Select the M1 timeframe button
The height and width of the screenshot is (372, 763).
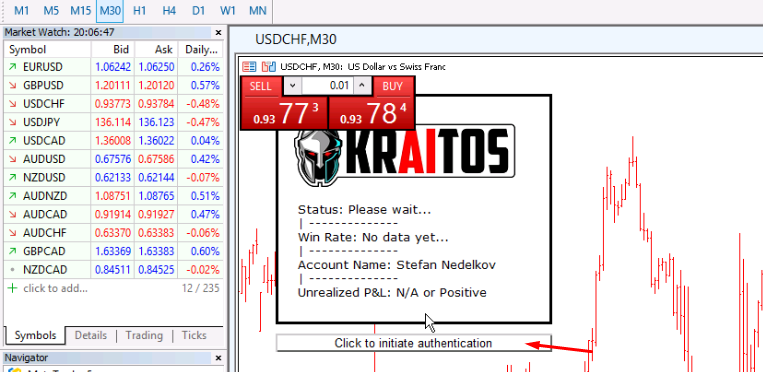[21, 11]
